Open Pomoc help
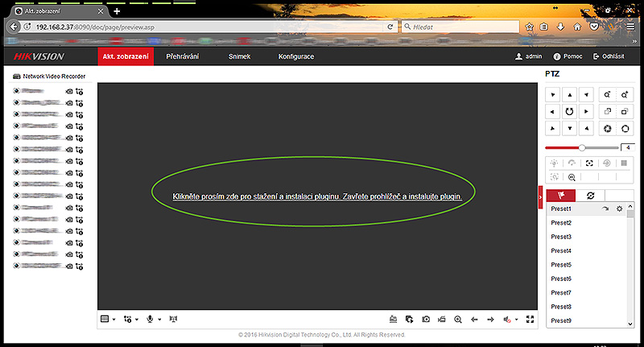The height and width of the screenshot is (347, 644). coord(568,56)
